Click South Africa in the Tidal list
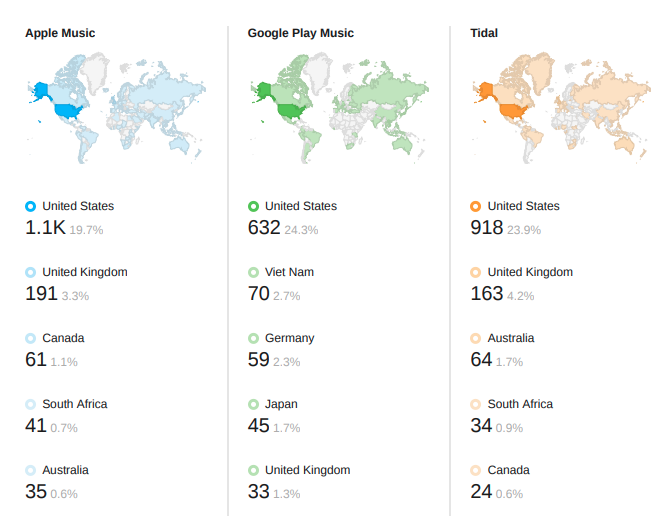Image resolution: width=666 pixels, height=516 pixels. (x=520, y=404)
